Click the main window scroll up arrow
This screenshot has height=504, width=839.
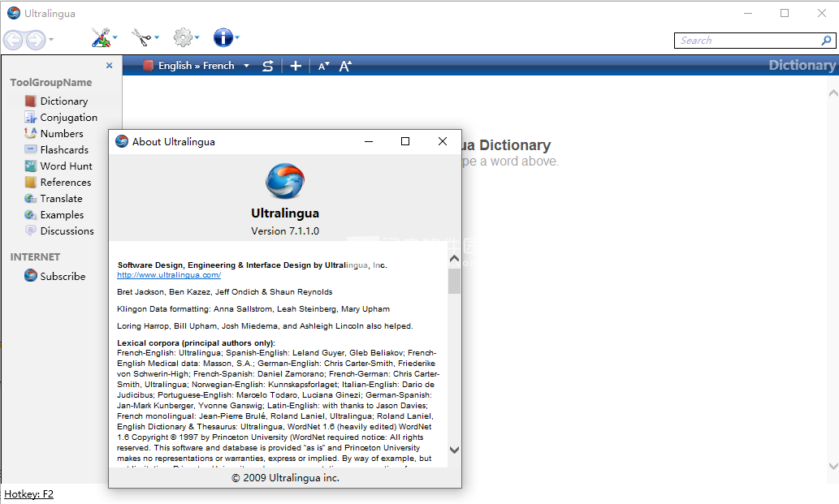(833, 93)
